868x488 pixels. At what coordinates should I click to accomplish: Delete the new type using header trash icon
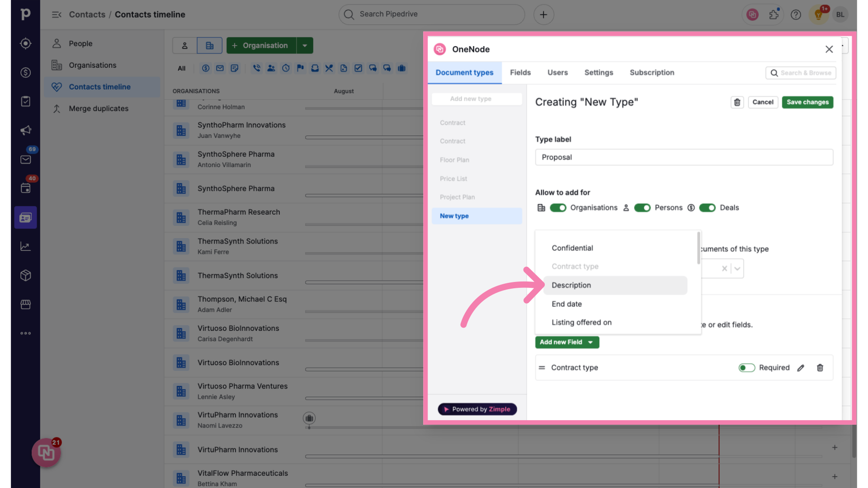point(737,102)
